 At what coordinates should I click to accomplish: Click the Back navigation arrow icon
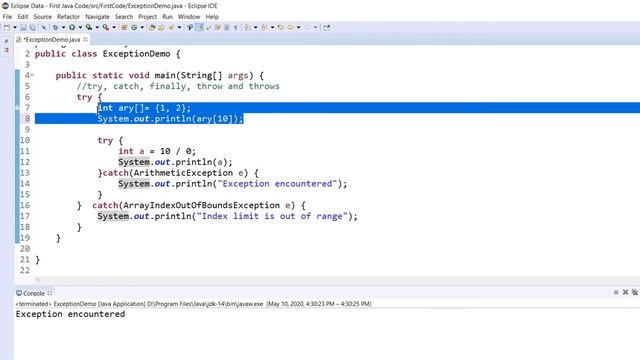[290, 27]
